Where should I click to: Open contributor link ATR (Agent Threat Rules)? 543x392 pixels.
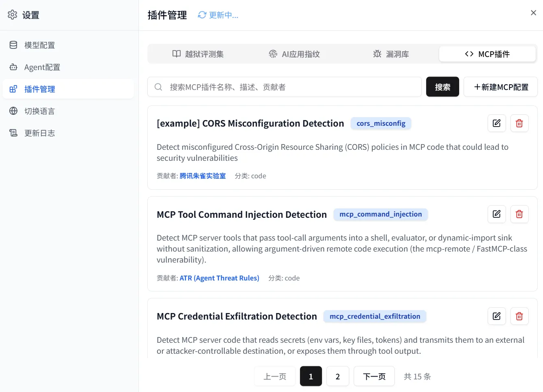click(219, 278)
